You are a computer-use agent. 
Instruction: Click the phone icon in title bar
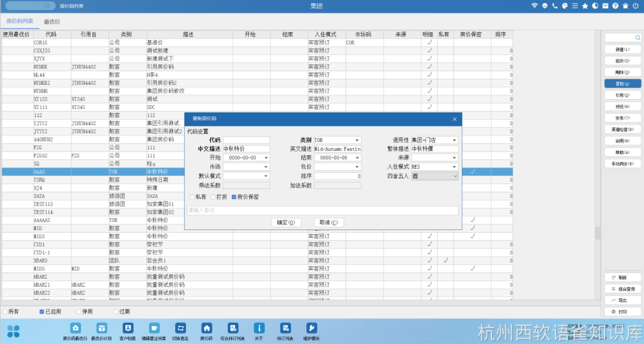click(x=555, y=6)
